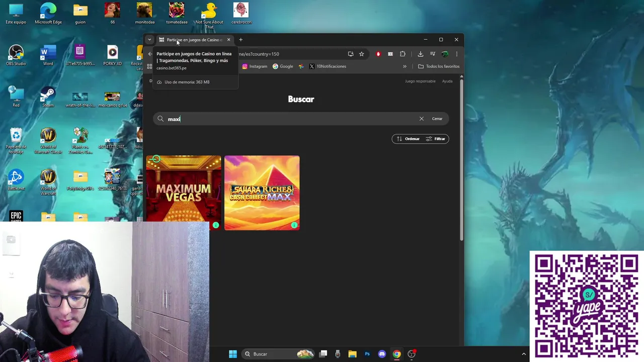
Task: Open the Windows Start menu
Action: pyautogui.click(x=233, y=354)
